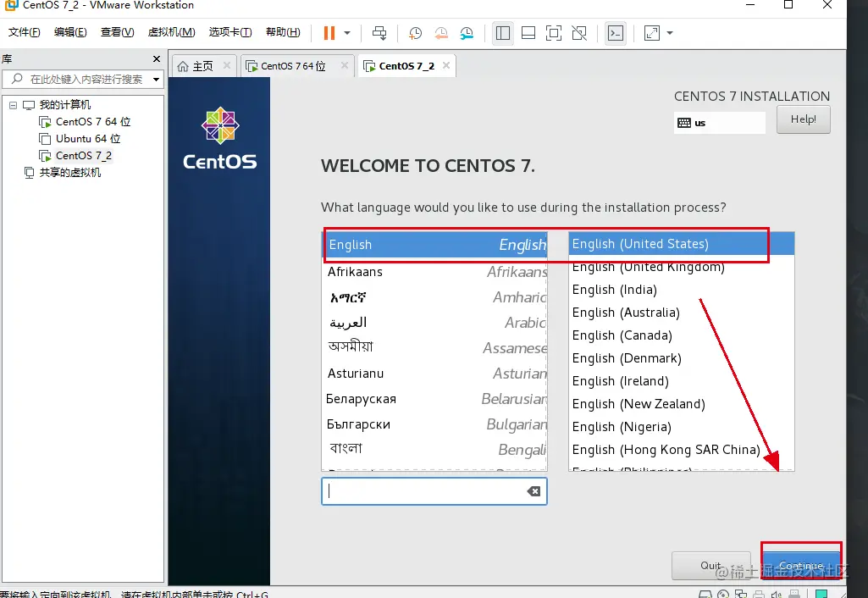Open the library search dropdown arrow
The image size is (868, 598).
pos(156,79)
